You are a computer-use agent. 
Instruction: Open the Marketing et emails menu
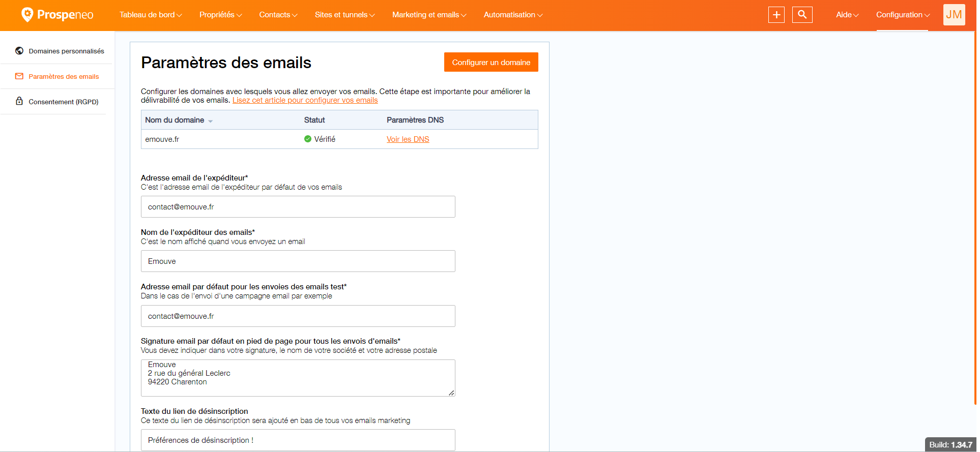[429, 15]
